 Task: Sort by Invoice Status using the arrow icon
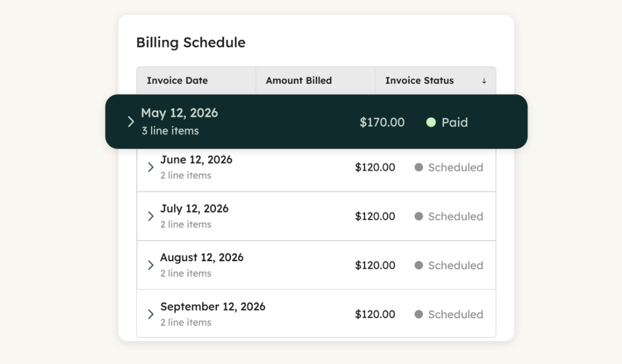(484, 81)
